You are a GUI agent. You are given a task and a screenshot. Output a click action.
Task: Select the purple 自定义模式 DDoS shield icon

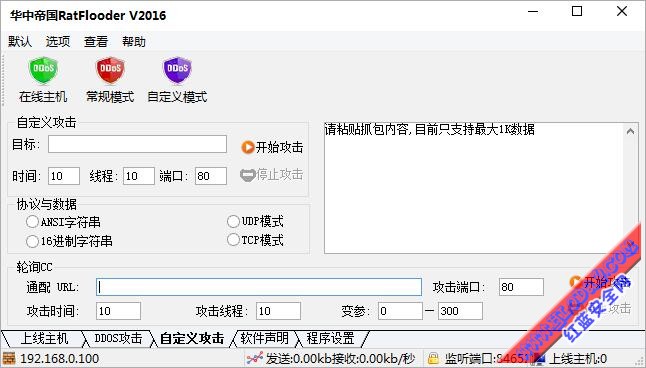pos(177,70)
